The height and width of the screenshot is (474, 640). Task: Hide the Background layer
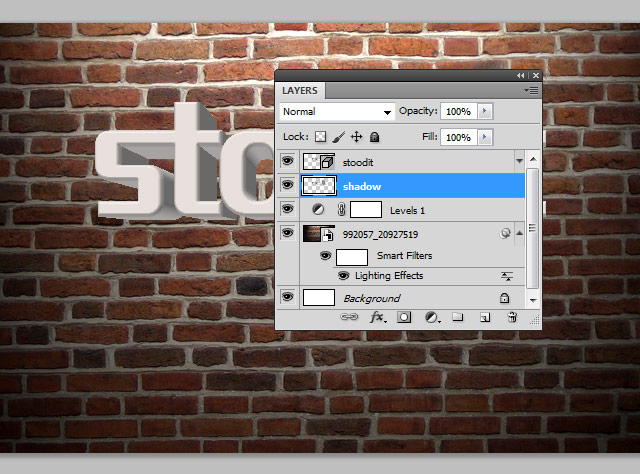288,297
